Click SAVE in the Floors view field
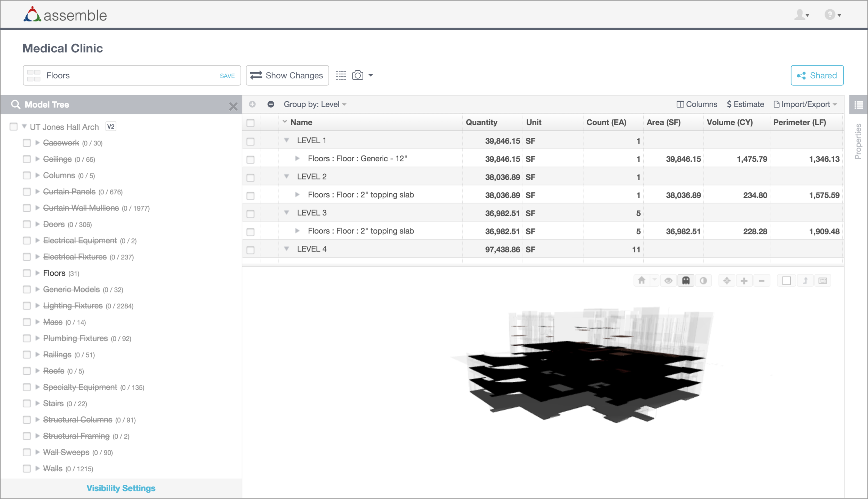 (x=227, y=76)
